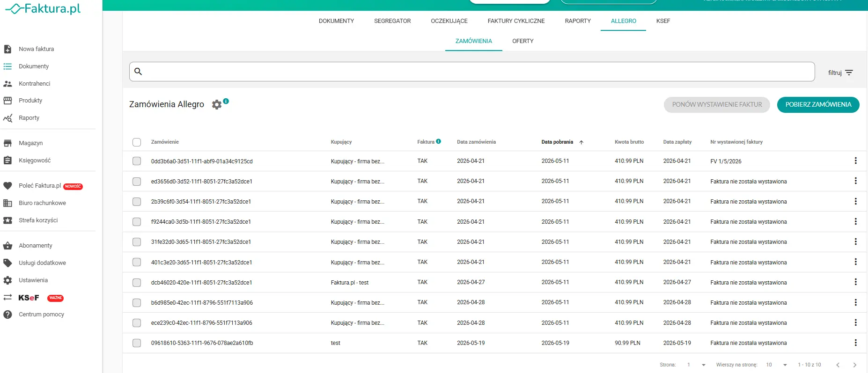
Task: Toggle select-all orders checkbox in header
Action: coord(137,142)
